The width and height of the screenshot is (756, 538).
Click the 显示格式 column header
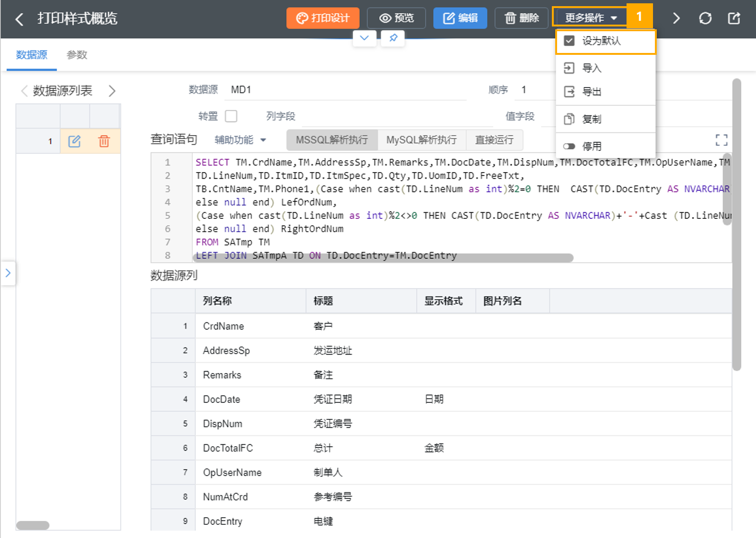point(446,301)
